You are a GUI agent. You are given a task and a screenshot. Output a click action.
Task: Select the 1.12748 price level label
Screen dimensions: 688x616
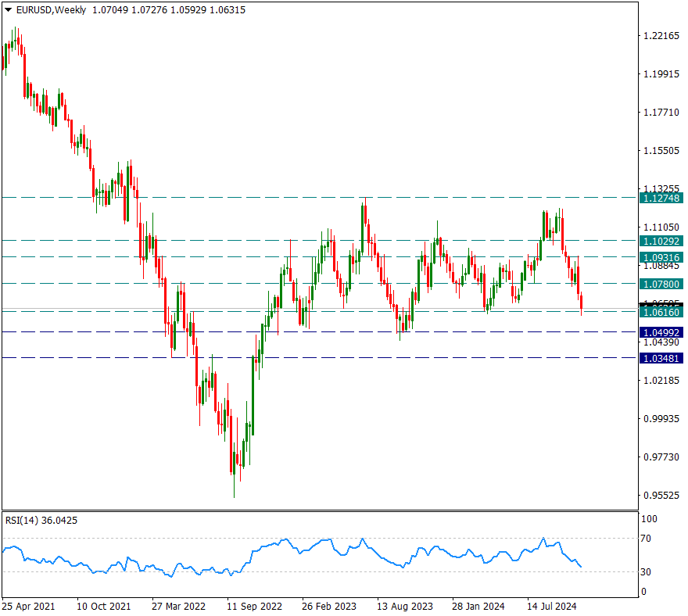(x=661, y=199)
